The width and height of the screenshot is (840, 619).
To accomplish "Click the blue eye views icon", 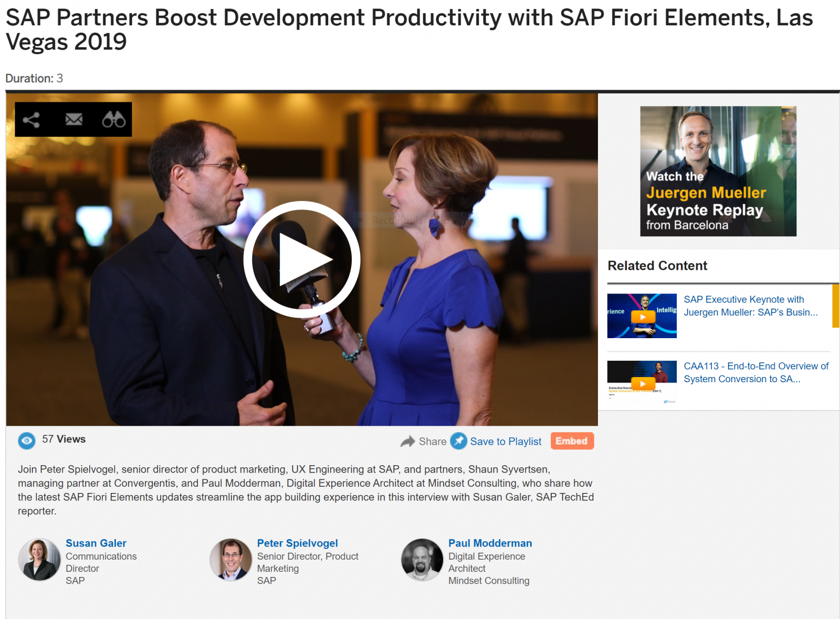I will click(27, 440).
